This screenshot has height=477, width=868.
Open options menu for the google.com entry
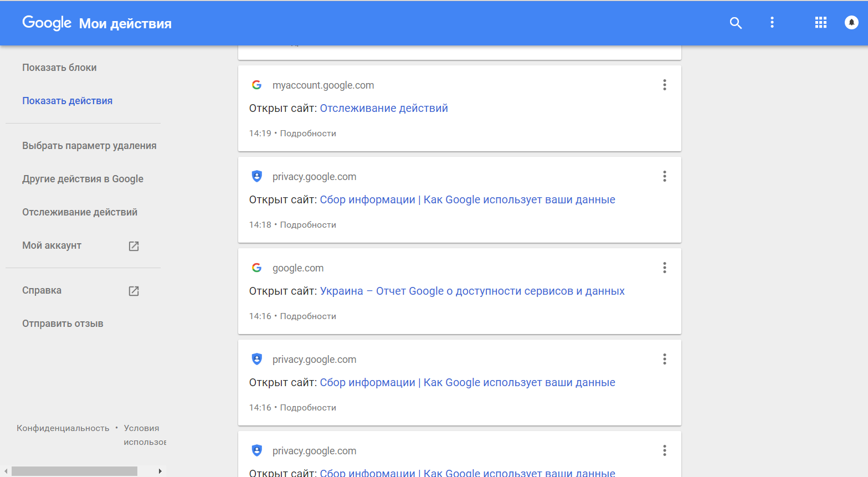[x=665, y=268]
